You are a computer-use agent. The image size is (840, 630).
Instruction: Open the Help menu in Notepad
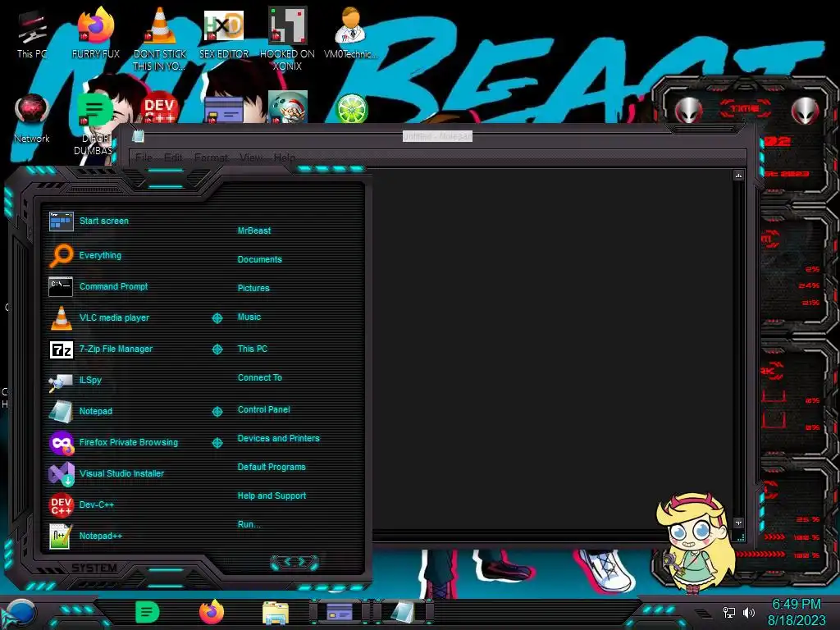tap(285, 157)
